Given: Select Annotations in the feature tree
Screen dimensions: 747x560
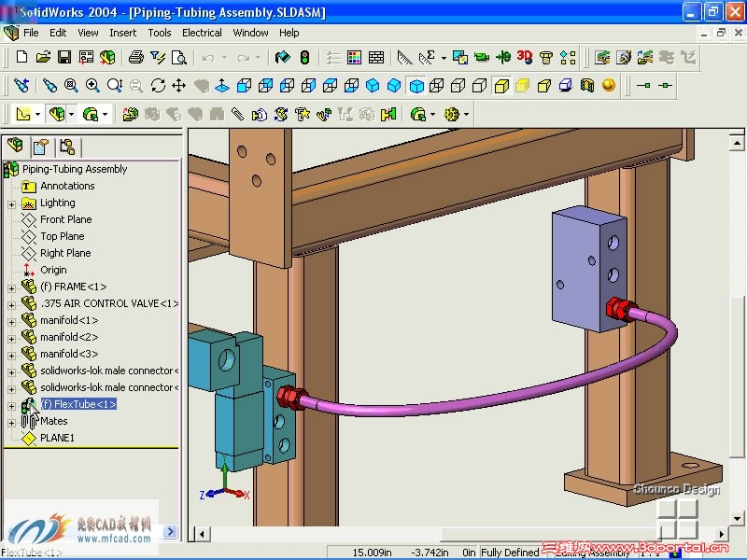Looking at the screenshot, I should [x=67, y=186].
